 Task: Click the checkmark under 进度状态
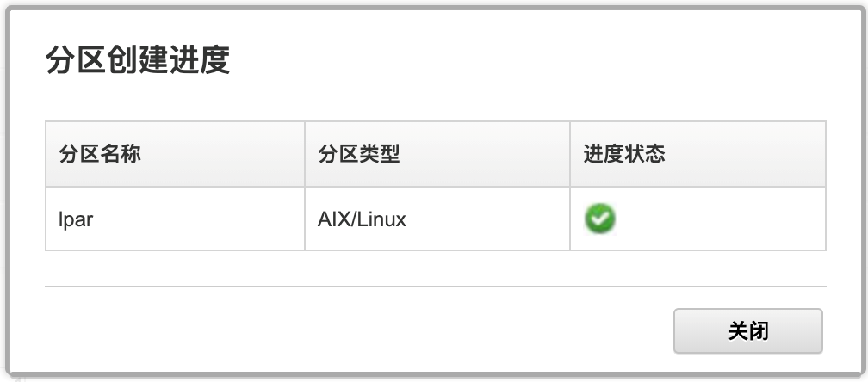point(599,219)
